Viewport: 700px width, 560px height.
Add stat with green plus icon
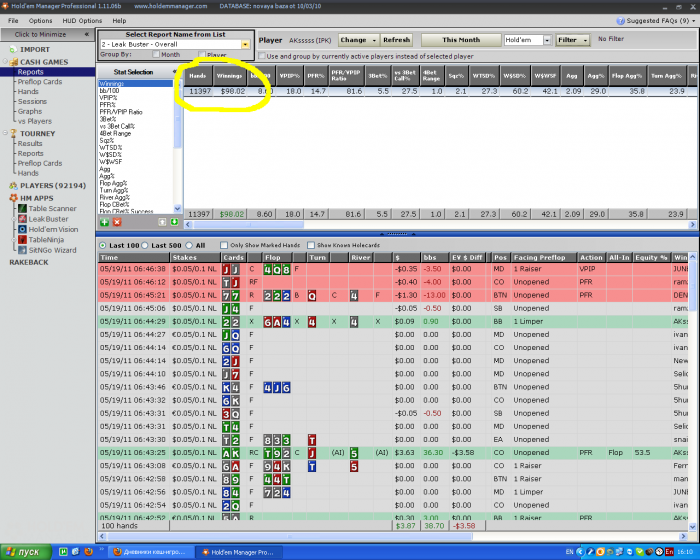[x=104, y=222]
